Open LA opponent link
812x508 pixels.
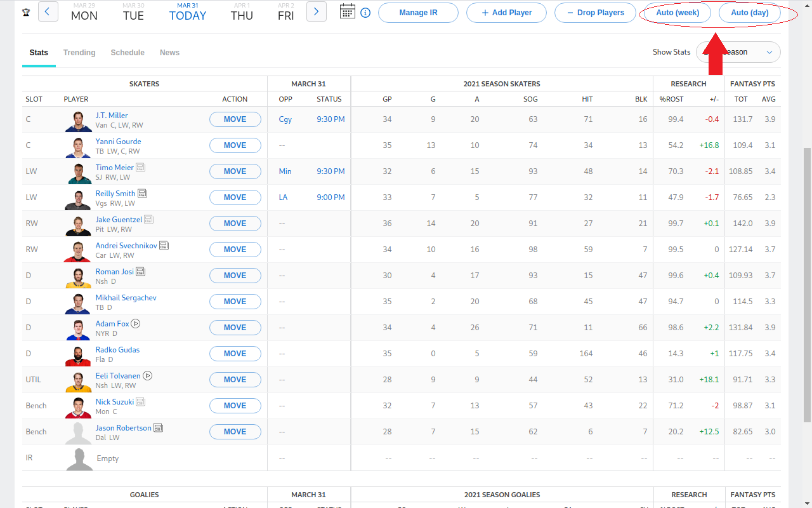[x=283, y=197]
